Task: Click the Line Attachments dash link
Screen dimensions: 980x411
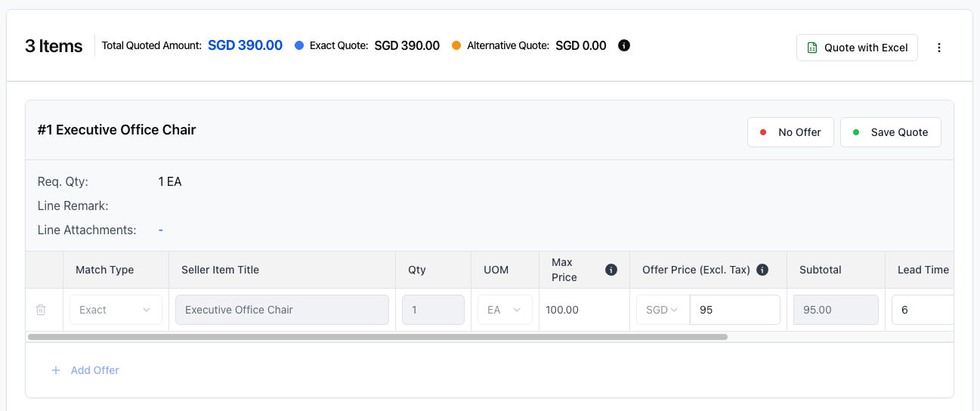Action: pos(161,230)
